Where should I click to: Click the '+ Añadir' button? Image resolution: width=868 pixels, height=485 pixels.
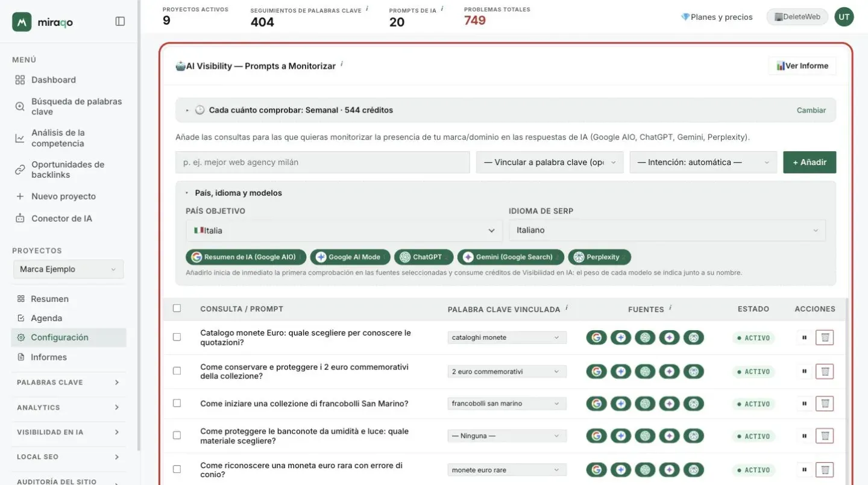pos(810,162)
